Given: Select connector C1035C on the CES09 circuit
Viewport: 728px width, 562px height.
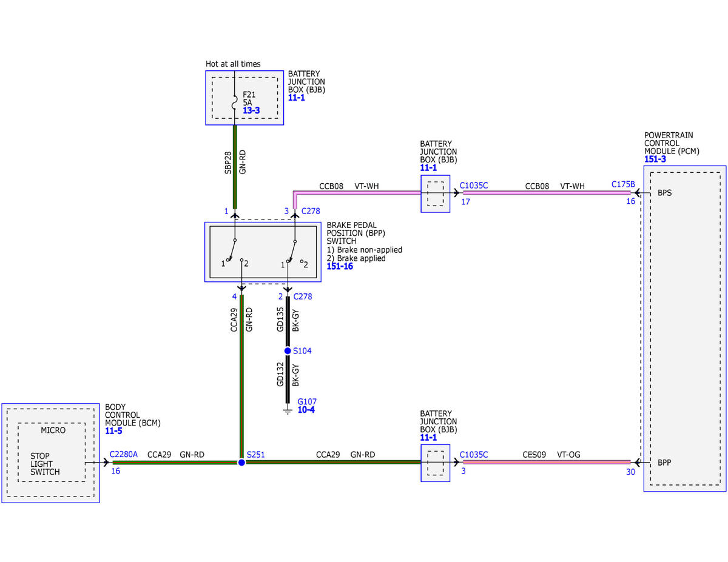Looking at the screenshot, I should [474, 454].
